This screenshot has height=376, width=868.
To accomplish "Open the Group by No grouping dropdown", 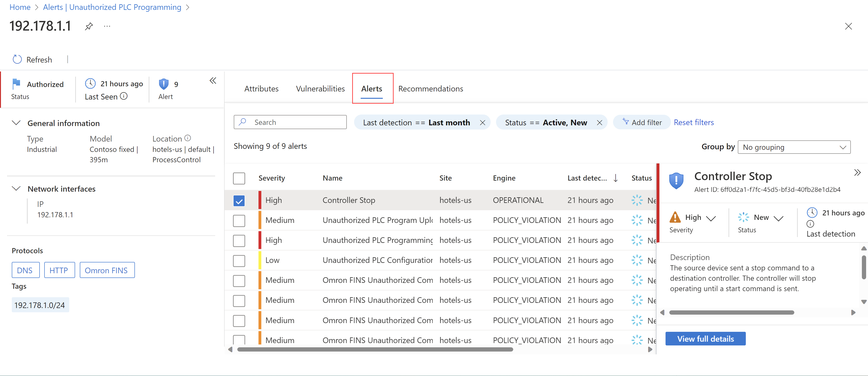I will tap(794, 147).
